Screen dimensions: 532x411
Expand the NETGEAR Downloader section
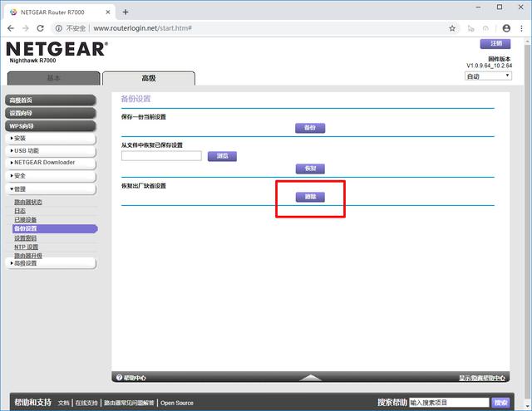tap(51, 163)
